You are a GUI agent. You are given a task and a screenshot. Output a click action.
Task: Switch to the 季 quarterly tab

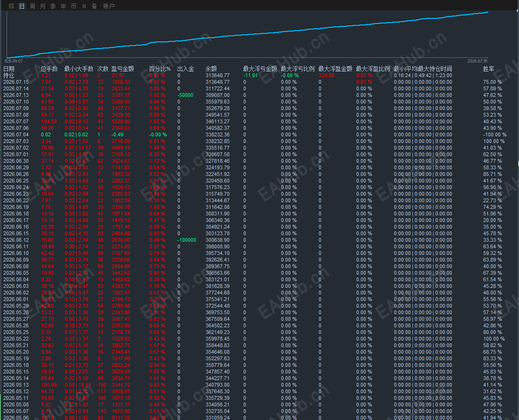[53, 6]
